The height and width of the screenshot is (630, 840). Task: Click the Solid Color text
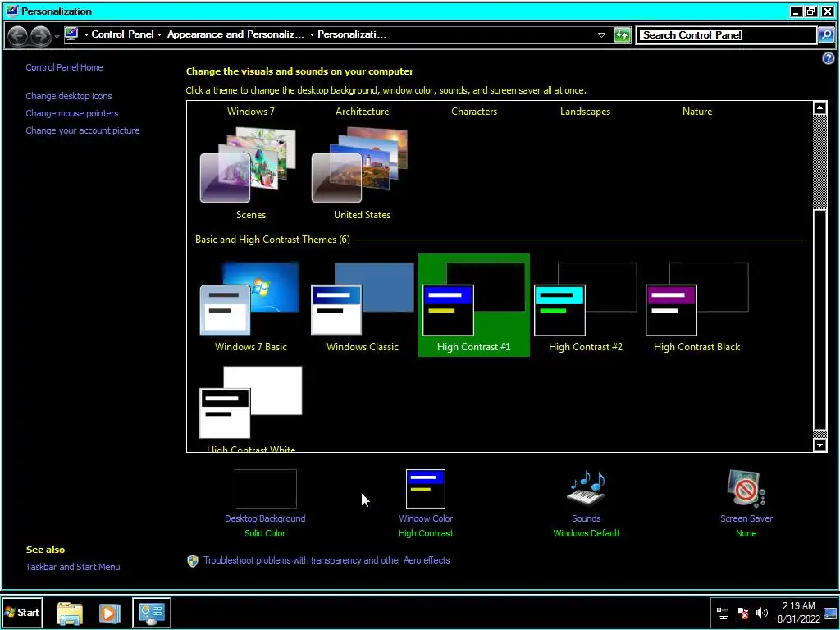(x=265, y=533)
